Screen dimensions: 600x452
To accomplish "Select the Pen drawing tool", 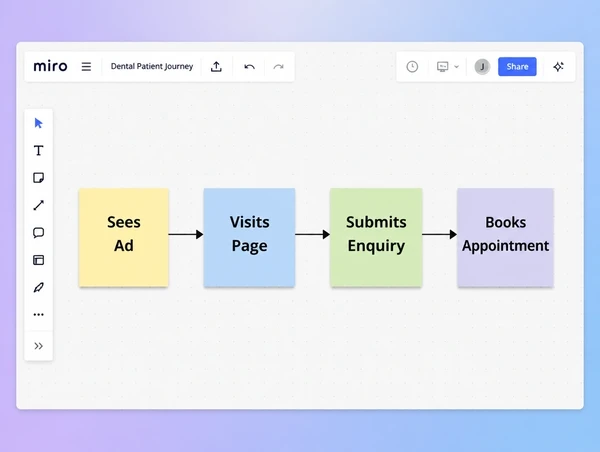I will pyautogui.click(x=39, y=287).
